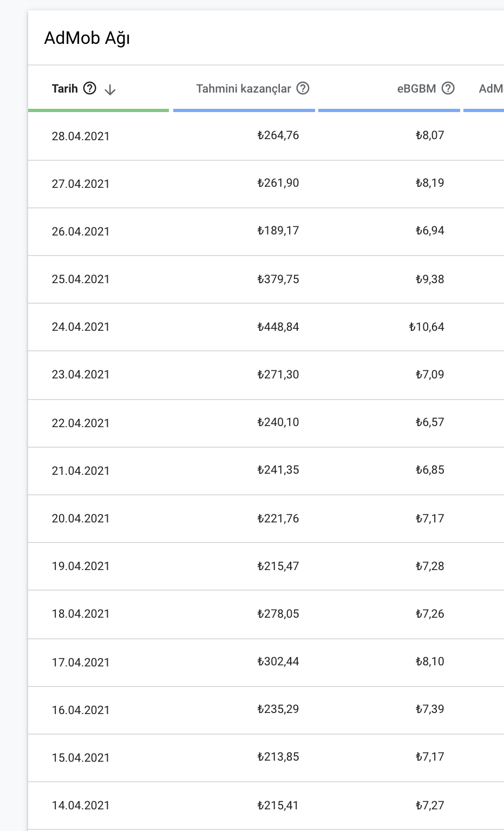Select the 28.04.2021 date row
Image resolution: width=504 pixels, height=831 pixels.
point(266,136)
